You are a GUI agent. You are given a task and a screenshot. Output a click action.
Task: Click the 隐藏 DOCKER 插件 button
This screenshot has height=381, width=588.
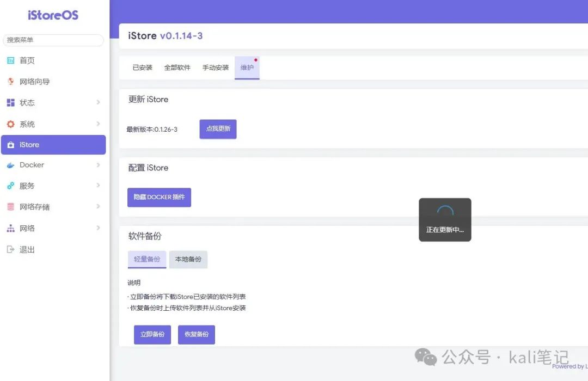(x=159, y=197)
